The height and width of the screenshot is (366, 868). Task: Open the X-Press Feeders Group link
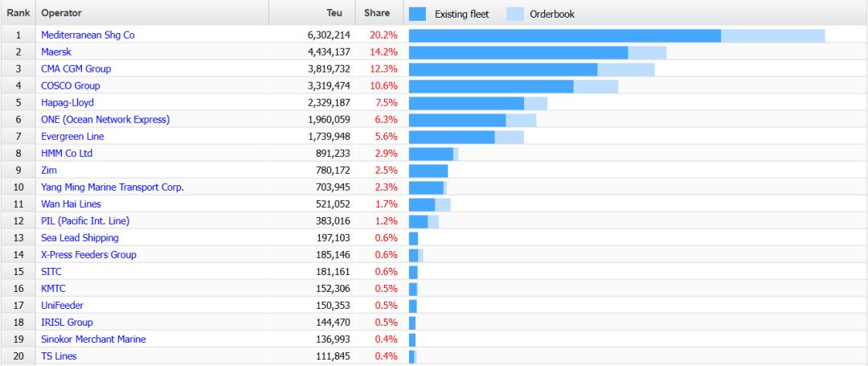point(88,255)
